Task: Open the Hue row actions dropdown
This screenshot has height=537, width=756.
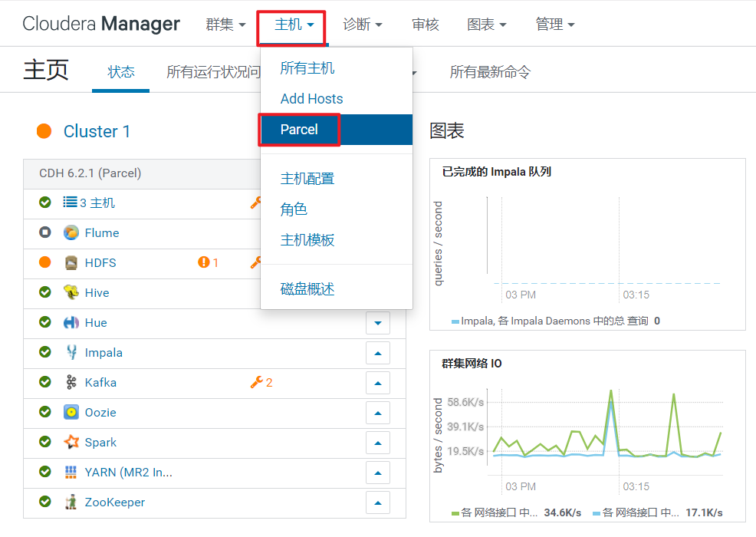Action: (378, 323)
